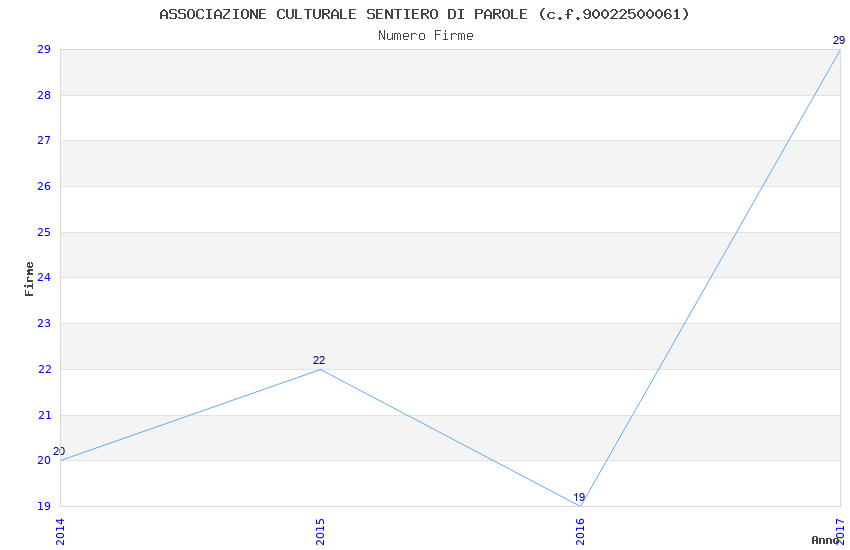Viewport: 850px width, 550px height.
Task: Click the Anno x-axis label
Action: (x=825, y=540)
